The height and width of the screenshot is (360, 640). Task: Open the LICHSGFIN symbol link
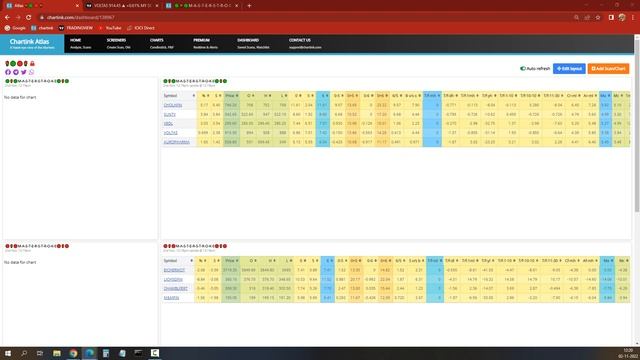(173, 280)
